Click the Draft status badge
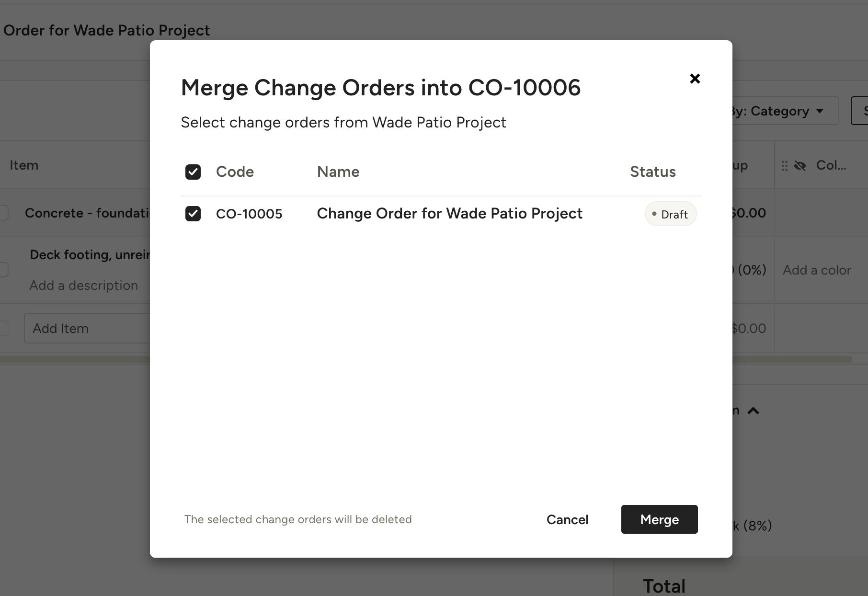 click(x=670, y=214)
